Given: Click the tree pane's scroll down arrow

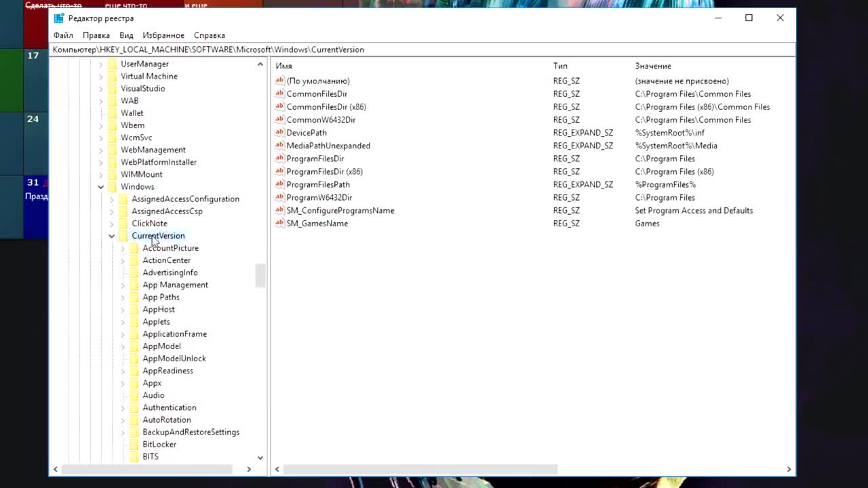Looking at the screenshot, I should [260, 458].
